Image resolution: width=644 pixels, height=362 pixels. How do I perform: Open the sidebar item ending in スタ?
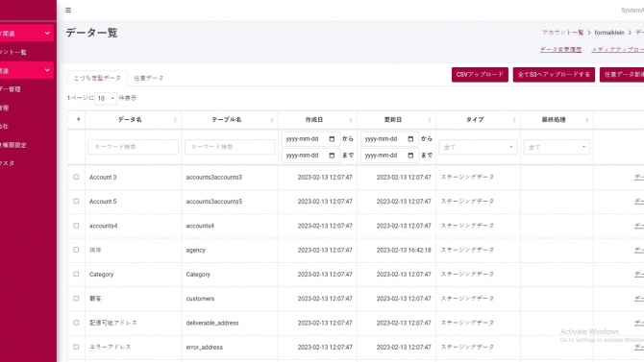coord(7,163)
